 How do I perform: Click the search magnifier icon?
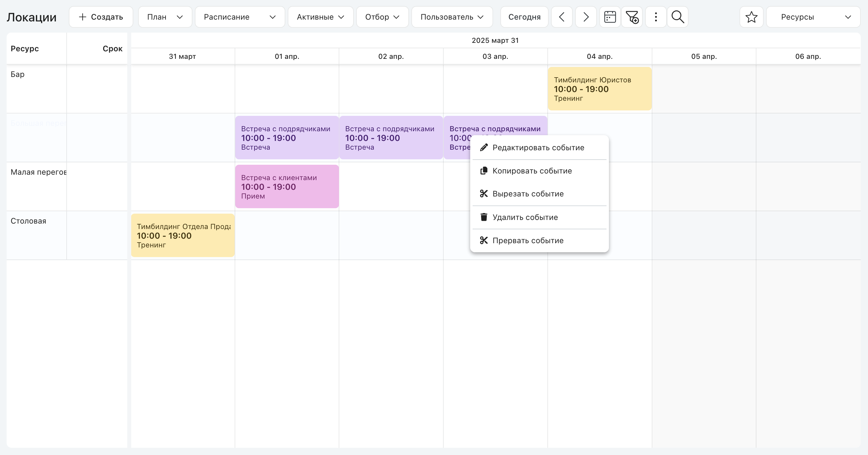[678, 17]
